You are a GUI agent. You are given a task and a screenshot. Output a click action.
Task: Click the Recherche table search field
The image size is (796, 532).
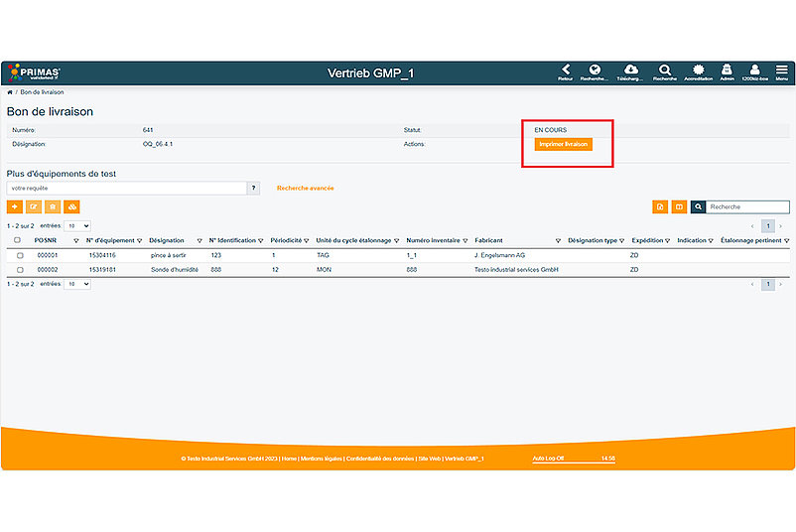(x=747, y=206)
